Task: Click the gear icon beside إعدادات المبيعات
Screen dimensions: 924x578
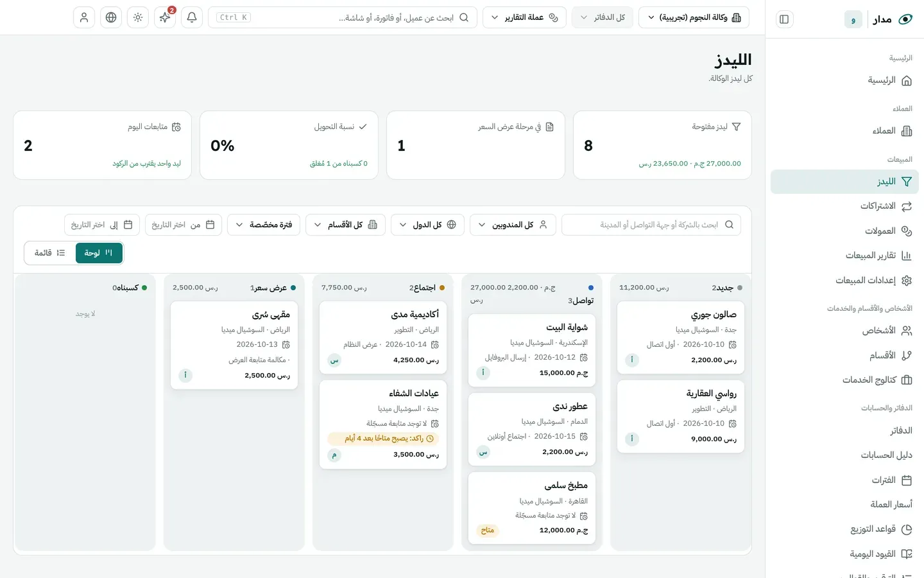Action: [907, 281]
